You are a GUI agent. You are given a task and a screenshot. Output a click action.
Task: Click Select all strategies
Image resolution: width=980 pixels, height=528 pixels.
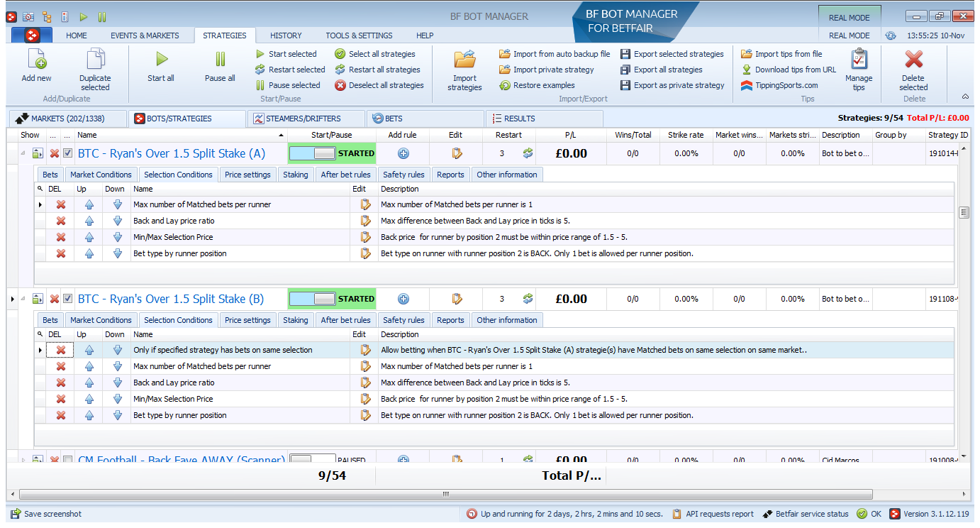click(375, 54)
